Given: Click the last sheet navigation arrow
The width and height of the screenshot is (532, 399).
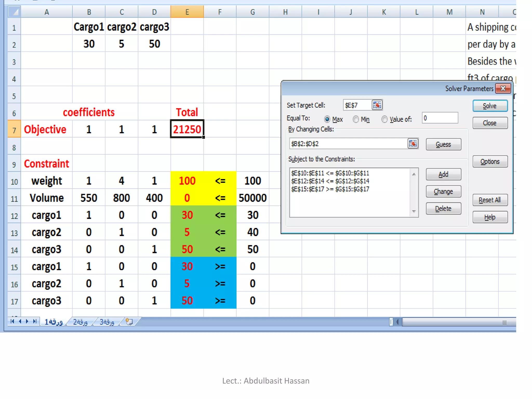Looking at the screenshot, I should click(x=35, y=321).
